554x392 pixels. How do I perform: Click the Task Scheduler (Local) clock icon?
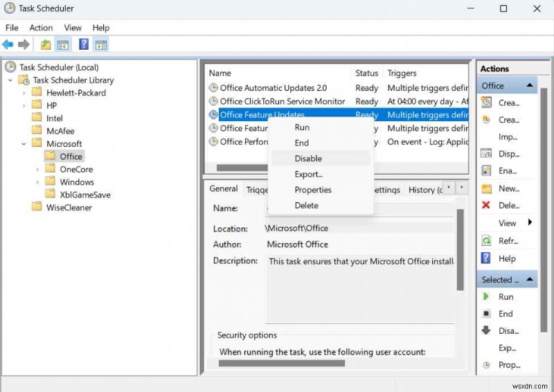tap(10, 66)
